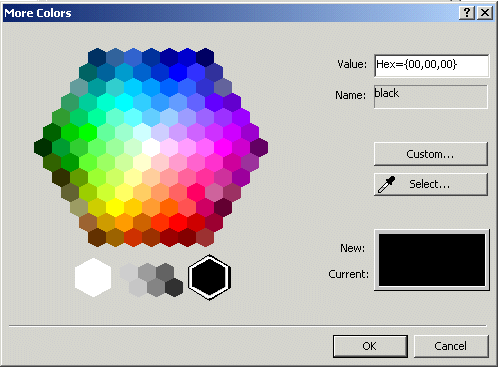
Task: Click the Hex Value input field
Action: tap(431, 65)
